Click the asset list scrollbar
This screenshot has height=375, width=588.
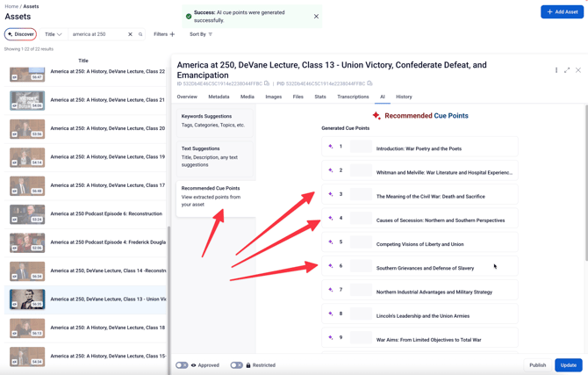click(169, 300)
